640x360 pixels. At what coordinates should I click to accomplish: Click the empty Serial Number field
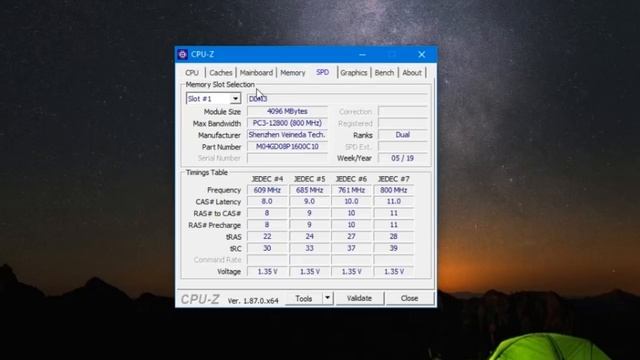tap(287, 158)
